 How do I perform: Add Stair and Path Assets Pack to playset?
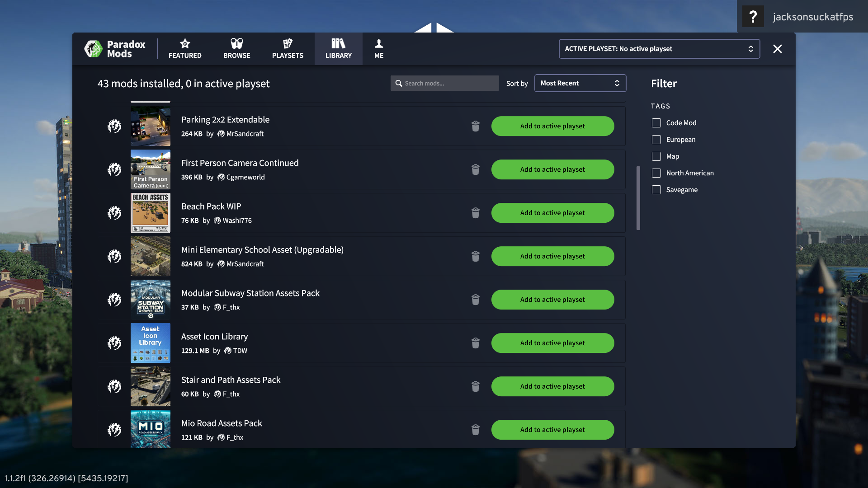point(552,386)
